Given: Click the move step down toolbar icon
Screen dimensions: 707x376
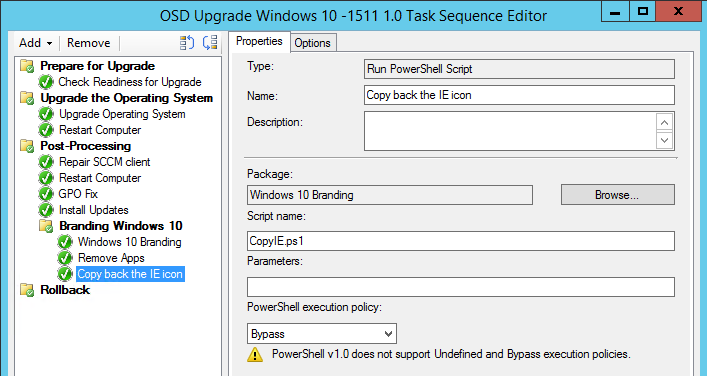Looking at the screenshot, I should [x=210, y=43].
